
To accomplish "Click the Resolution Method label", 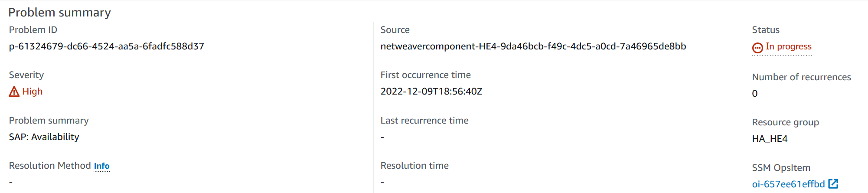I will point(50,166).
